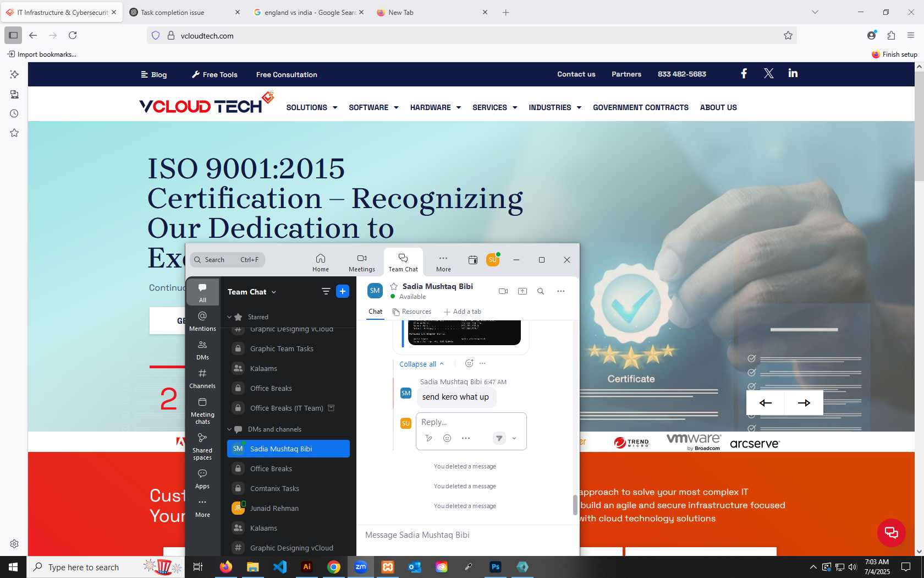Click the Reply input field

coord(471,422)
